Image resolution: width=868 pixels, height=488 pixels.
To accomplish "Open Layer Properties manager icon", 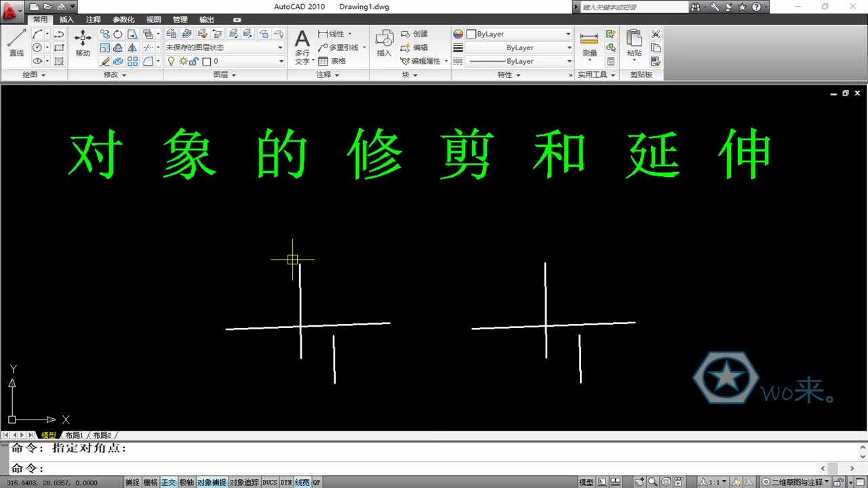I will [172, 34].
